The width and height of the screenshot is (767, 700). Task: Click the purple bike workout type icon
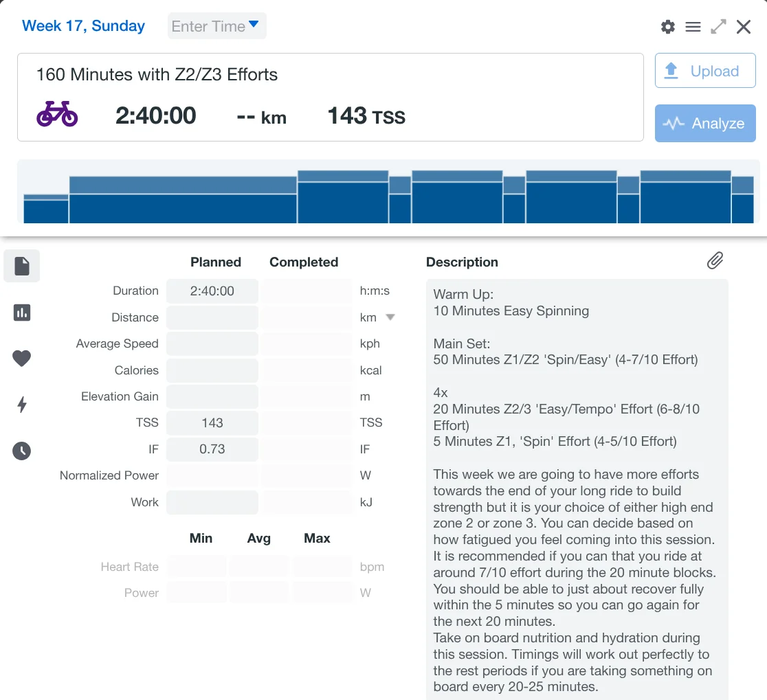pyautogui.click(x=57, y=114)
